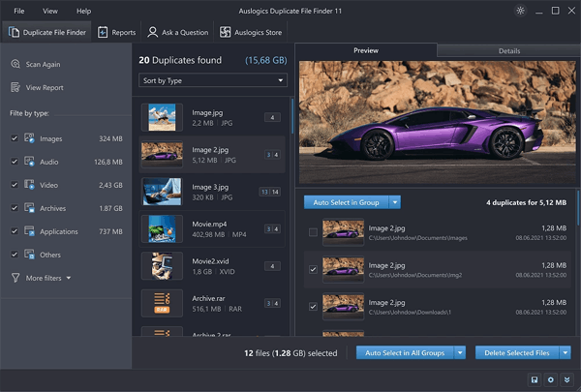Viewport: 581px width, 392px height.
Task: Open Delete Selected Files dropdown arrow
Action: click(566, 352)
